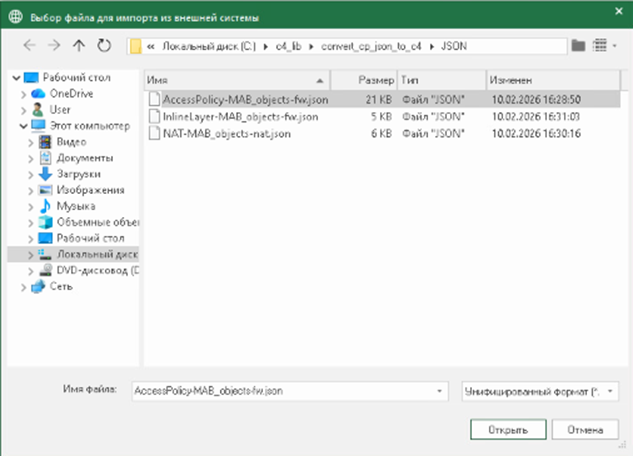Image resolution: width=633 pixels, height=456 pixels.
Task: Click file icon of AccessPolicy-MAB_objects-fw.json
Action: pyautogui.click(x=154, y=99)
